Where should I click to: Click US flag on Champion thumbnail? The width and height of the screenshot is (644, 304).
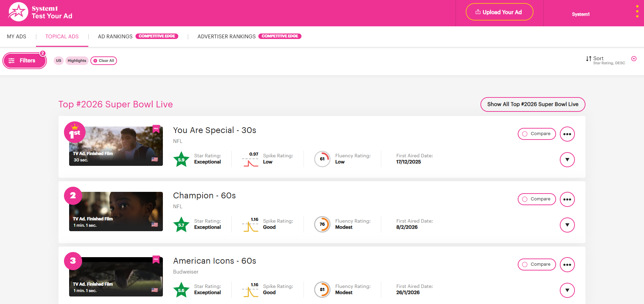coord(155,225)
